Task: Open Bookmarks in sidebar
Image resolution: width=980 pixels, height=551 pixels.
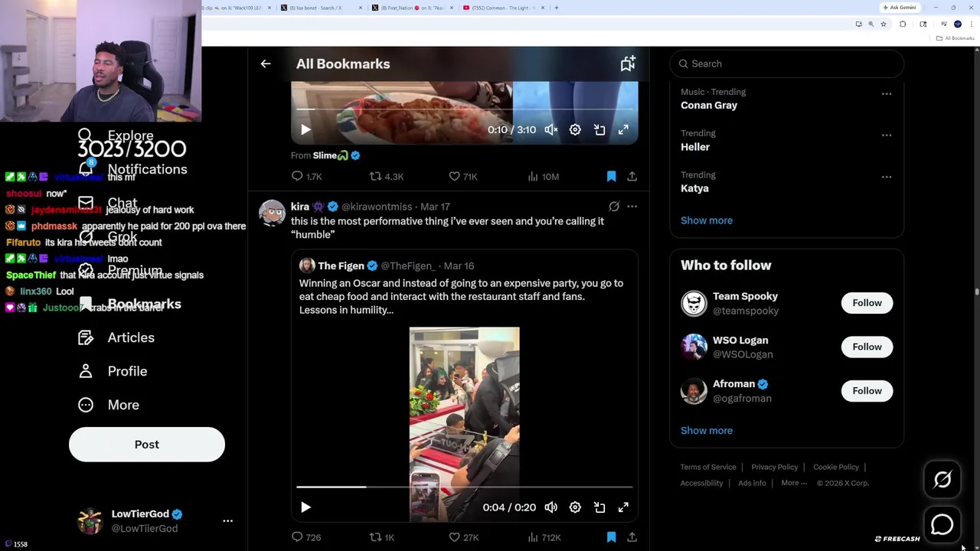Action: 130,304
